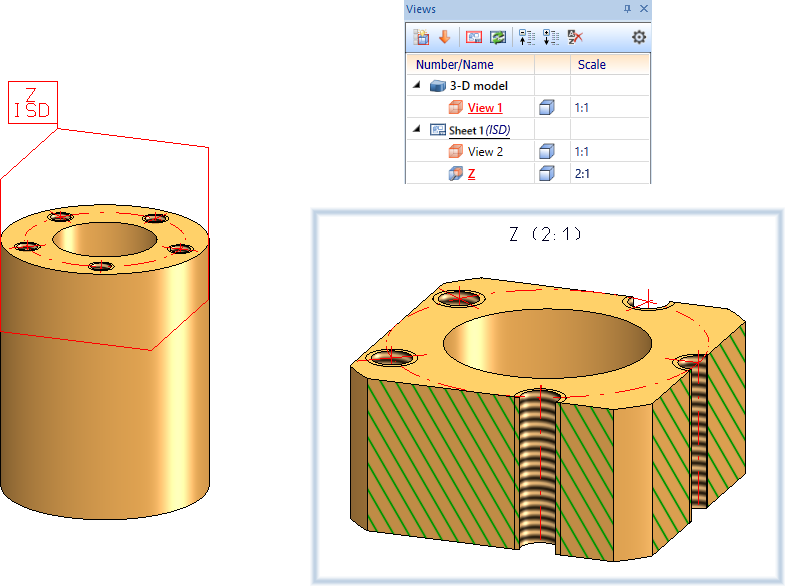Viewport: 785px width, 586px height.
Task: Select Sheet 1 (ISD) entry
Action: 480,130
